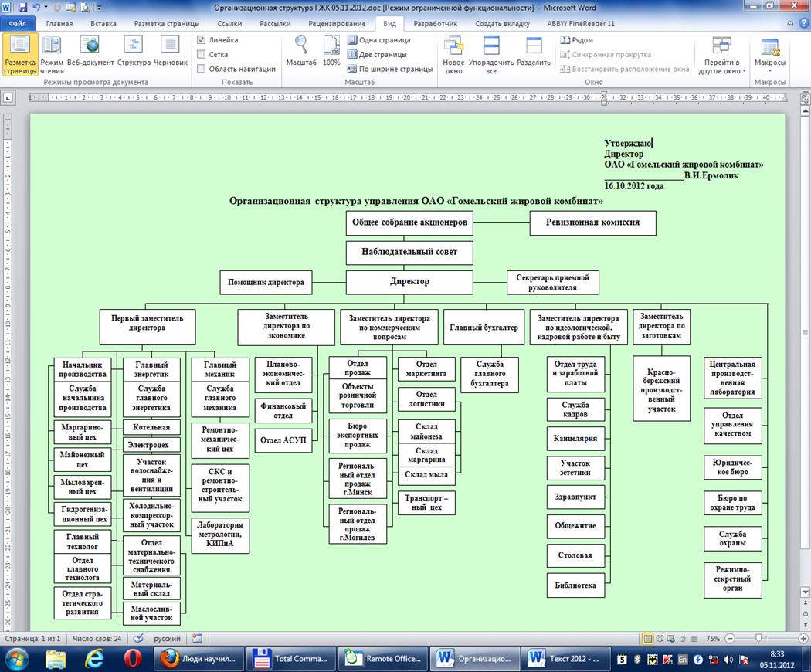
Task: Open a Новое окно window
Action: tap(453, 54)
